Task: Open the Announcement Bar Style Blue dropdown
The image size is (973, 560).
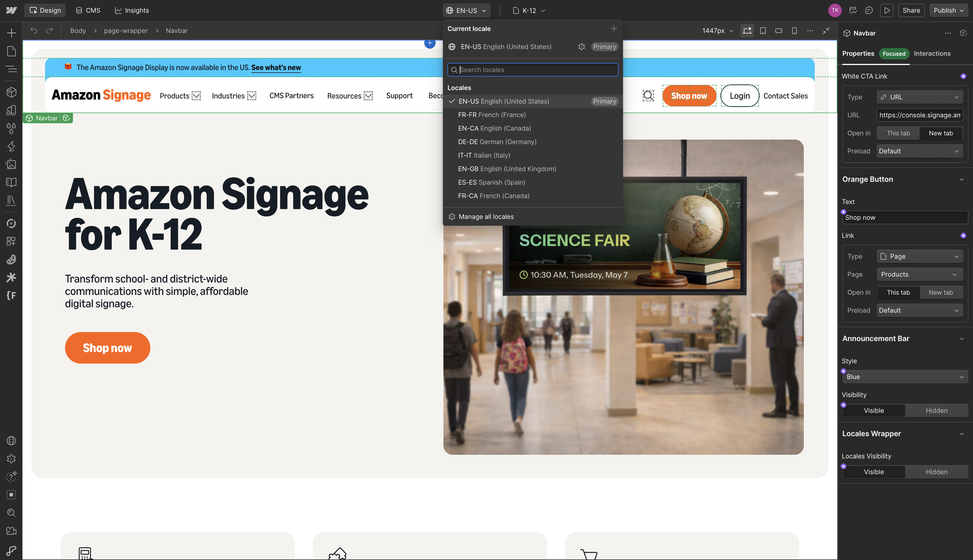Action: [905, 377]
